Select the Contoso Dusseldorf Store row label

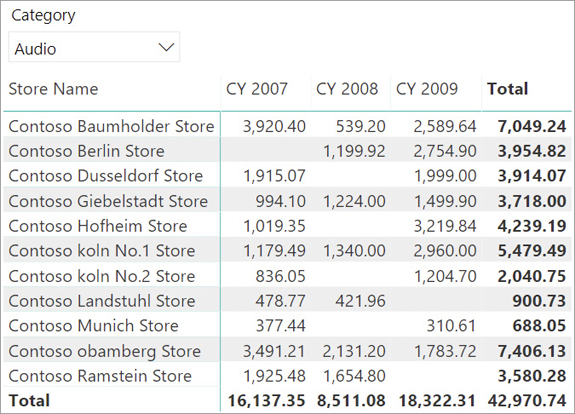106,176
